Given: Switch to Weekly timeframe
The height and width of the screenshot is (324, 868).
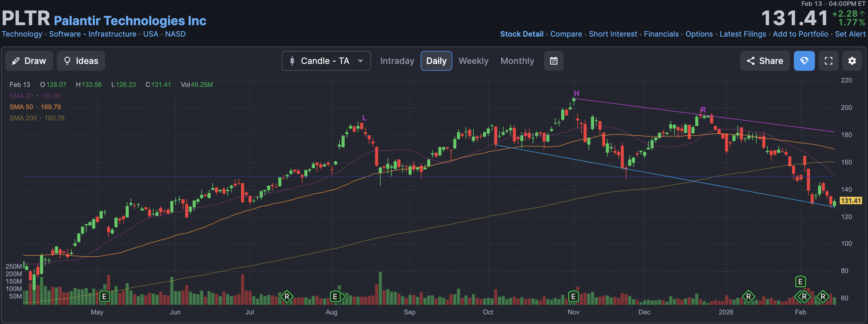Looking at the screenshot, I should point(473,61).
